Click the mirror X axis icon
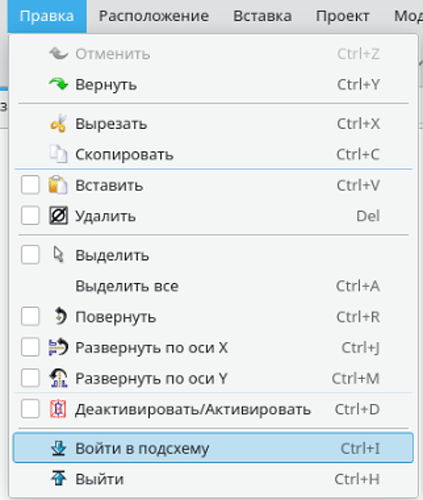423x500 pixels. tap(58, 347)
